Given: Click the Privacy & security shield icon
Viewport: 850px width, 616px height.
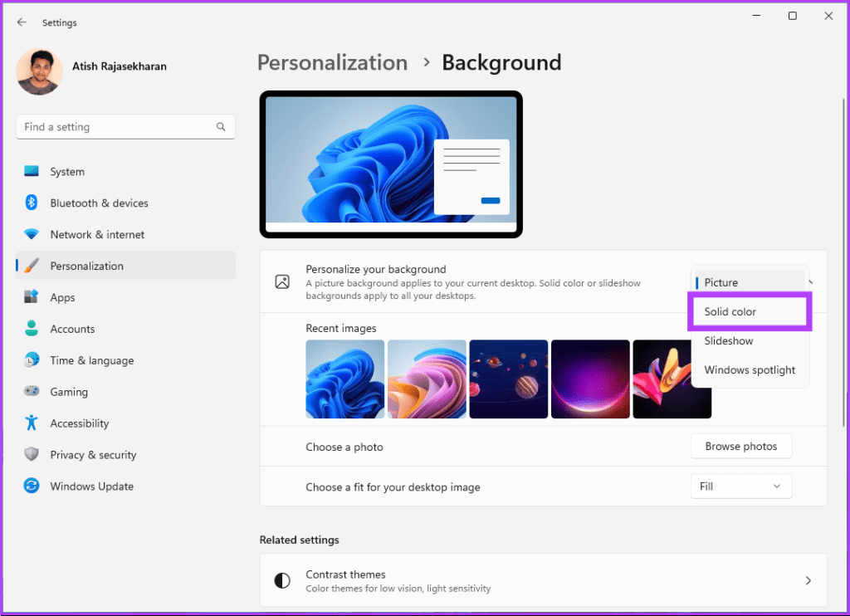Looking at the screenshot, I should [32, 454].
